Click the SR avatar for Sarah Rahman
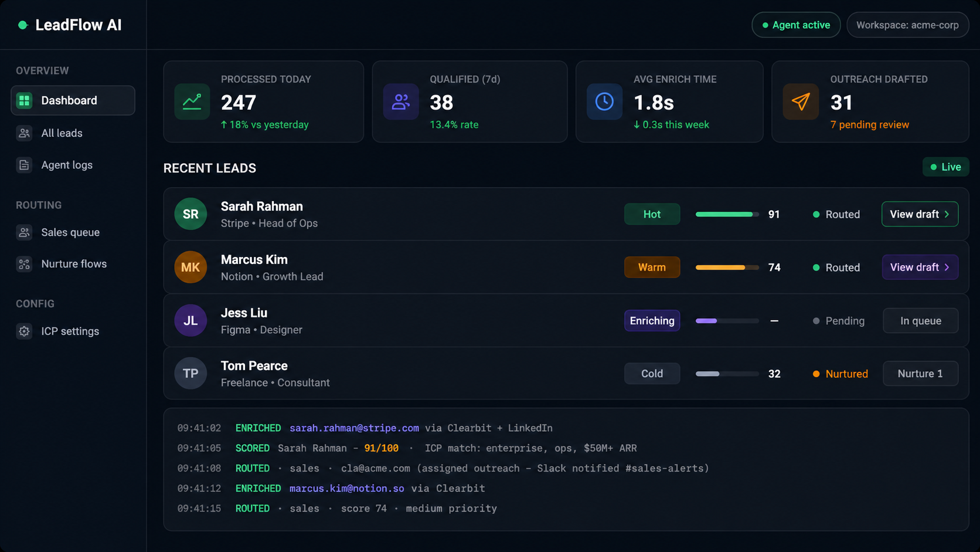 (190, 214)
